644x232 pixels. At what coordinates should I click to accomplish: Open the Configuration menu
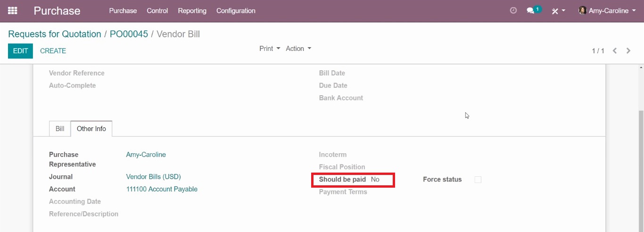[236, 10]
